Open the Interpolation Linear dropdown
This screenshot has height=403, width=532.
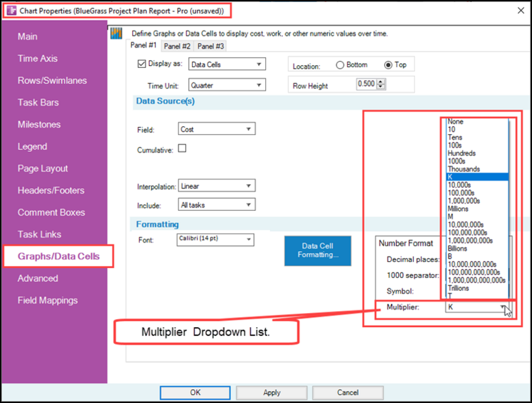216,186
